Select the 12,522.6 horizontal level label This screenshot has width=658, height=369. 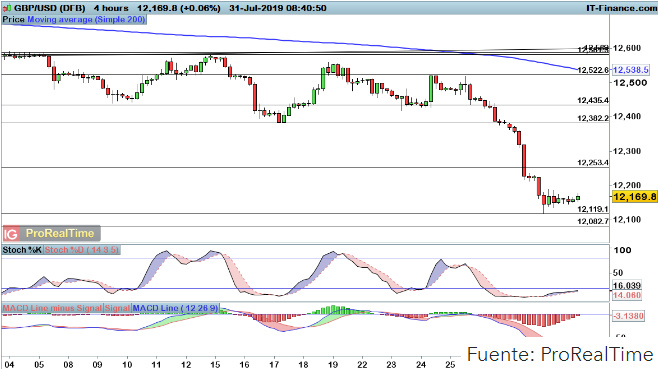click(593, 70)
